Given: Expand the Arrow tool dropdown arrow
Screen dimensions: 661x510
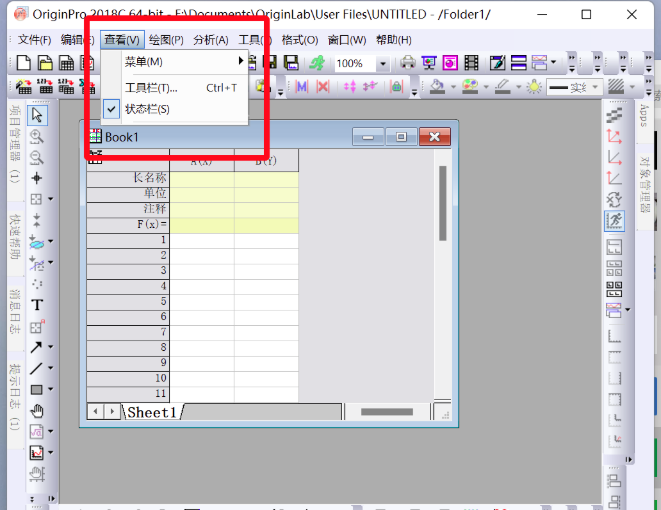Looking at the screenshot, I should tap(51, 347).
